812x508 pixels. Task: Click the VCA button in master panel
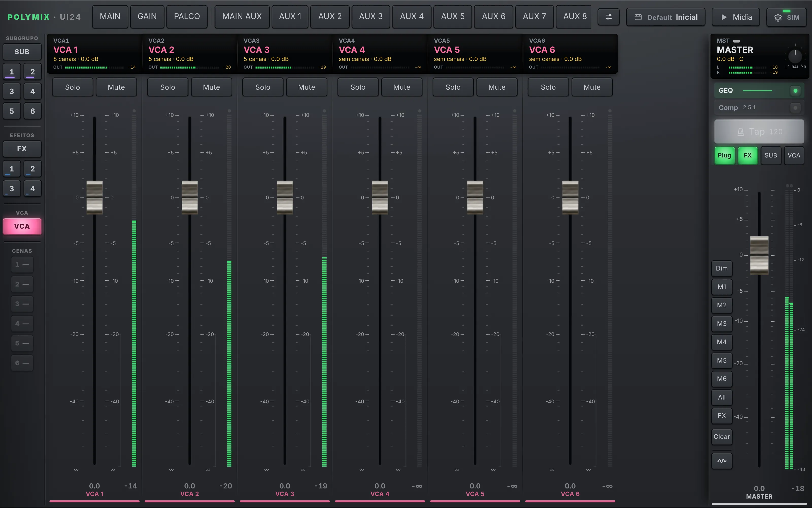tap(794, 155)
